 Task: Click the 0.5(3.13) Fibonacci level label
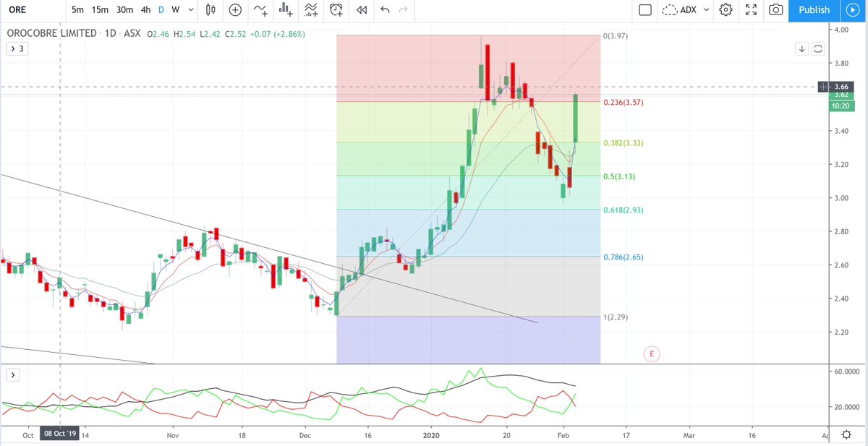[621, 176]
